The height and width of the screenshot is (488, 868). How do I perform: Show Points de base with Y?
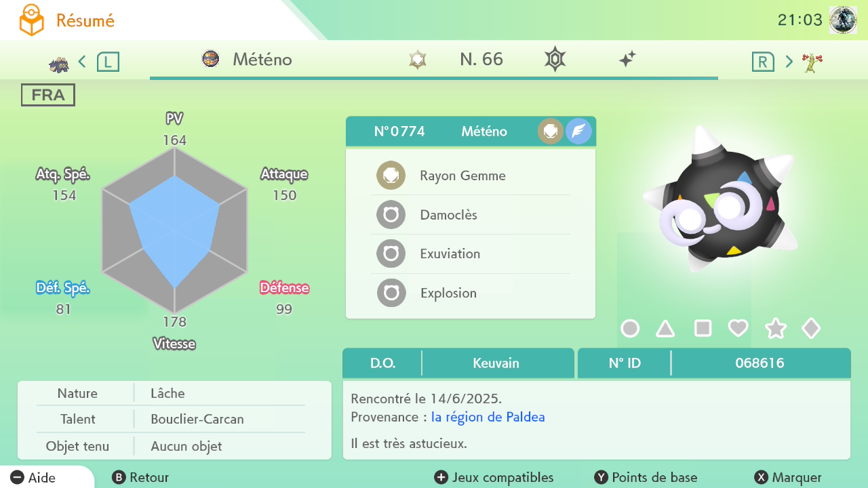click(646, 478)
